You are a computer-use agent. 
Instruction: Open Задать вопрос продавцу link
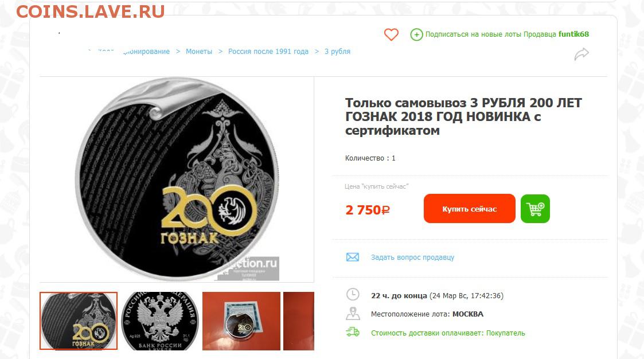(x=412, y=257)
